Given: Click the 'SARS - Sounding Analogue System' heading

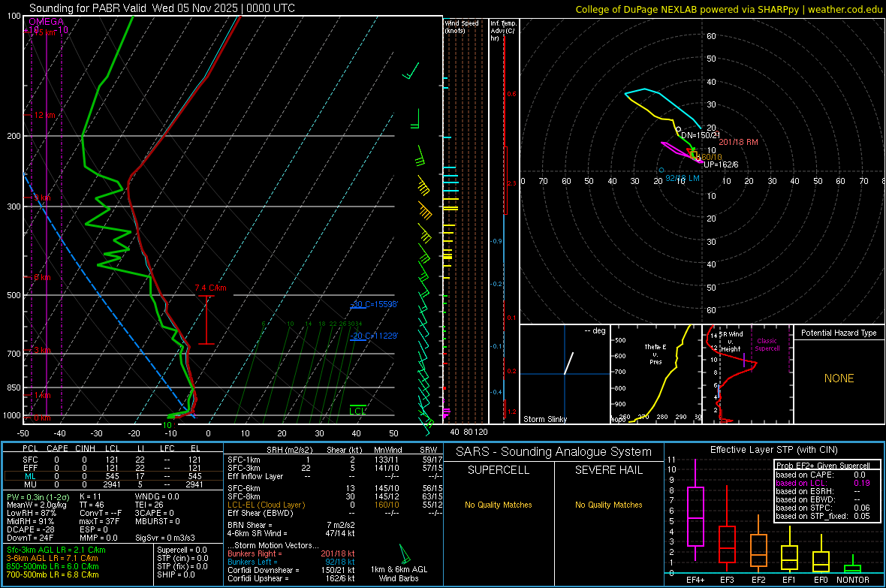Looking at the screenshot, I should (x=554, y=452).
